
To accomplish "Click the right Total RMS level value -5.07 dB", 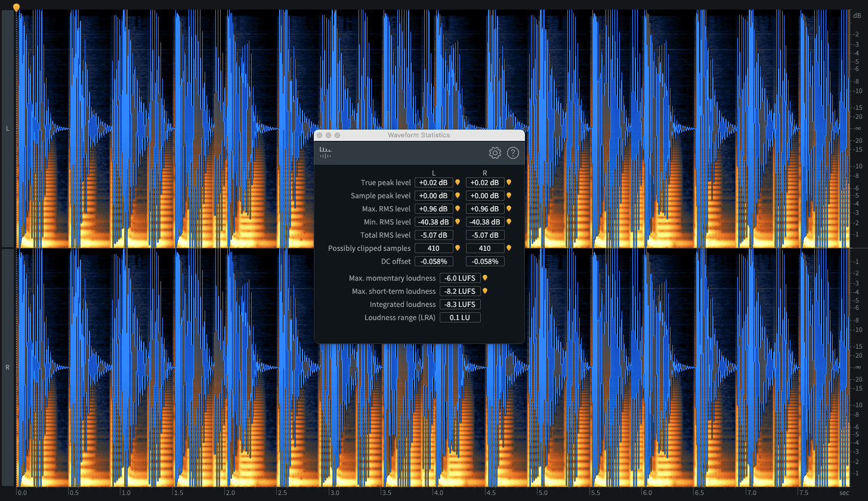I will tap(484, 235).
